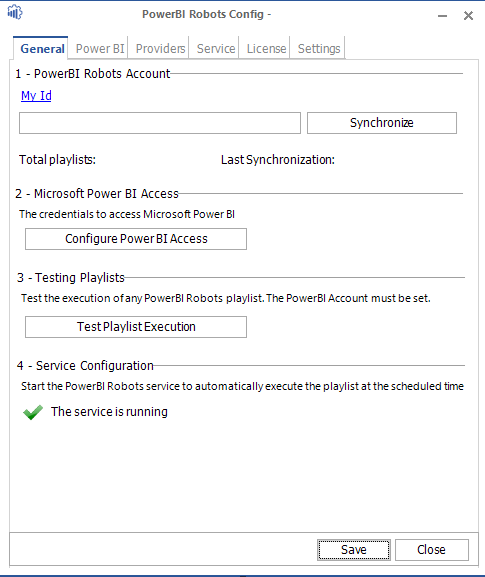The width and height of the screenshot is (485, 577).
Task: Switch to the General tab
Action: click(x=42, y=49)
